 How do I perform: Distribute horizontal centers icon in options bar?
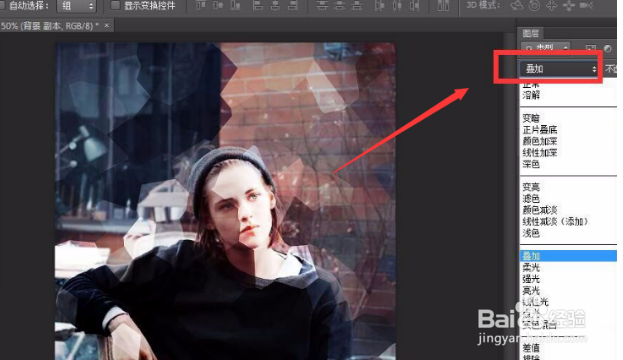tap(397, 6)
